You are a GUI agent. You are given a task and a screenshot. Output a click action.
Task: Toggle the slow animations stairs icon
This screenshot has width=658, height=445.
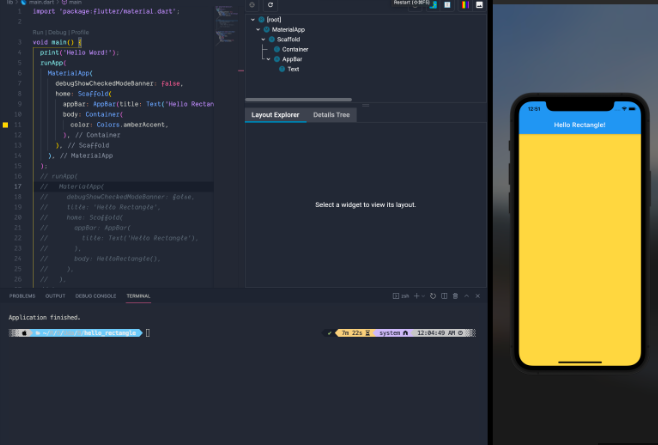(x=433, y=5)
